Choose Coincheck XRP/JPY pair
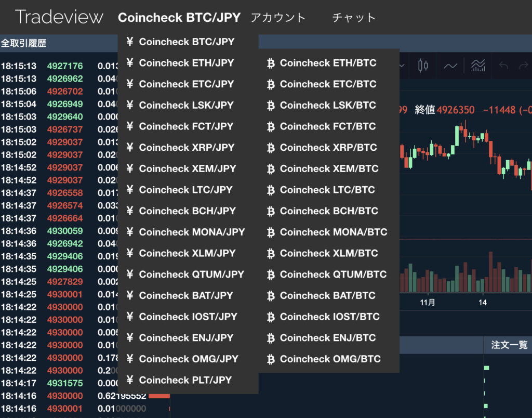532x418 pixels. coord(187,148)
